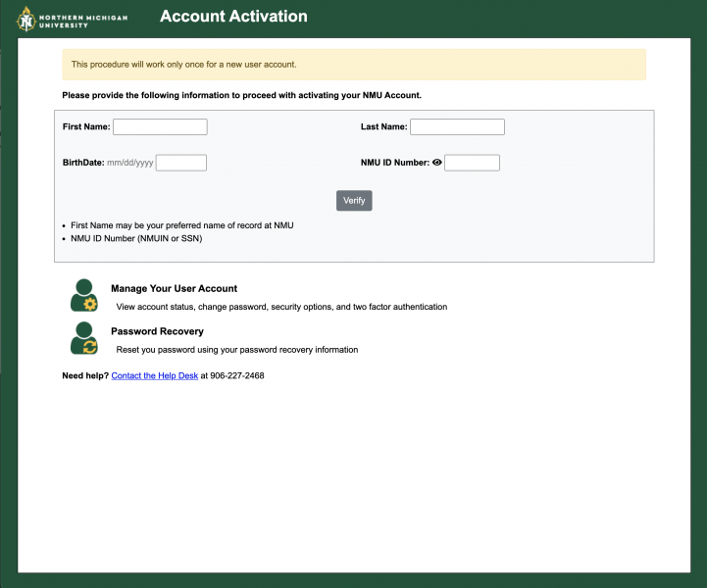The height and width of the screenshot is (588, 707).
Task: Open Password Recovery heading
Action: pos(157,331)
